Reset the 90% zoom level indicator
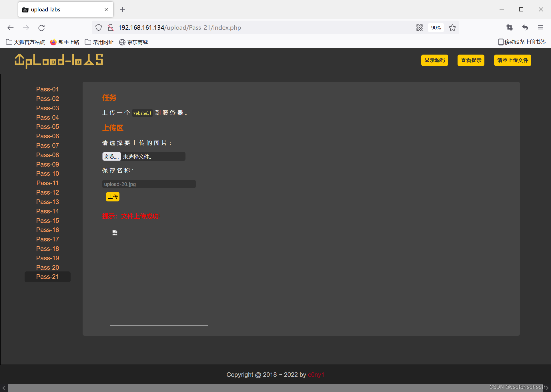 pos(436,28)
